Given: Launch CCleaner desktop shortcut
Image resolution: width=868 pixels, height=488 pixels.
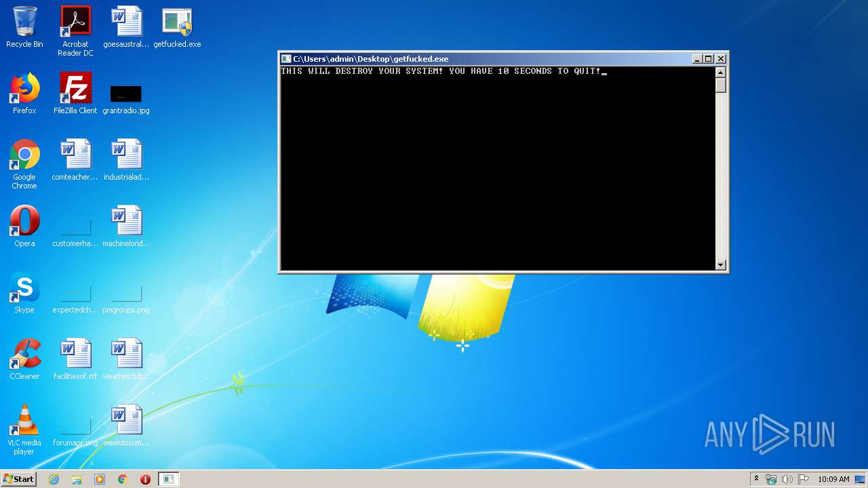Looking at the screenshot, I should [x=24, y=359].
